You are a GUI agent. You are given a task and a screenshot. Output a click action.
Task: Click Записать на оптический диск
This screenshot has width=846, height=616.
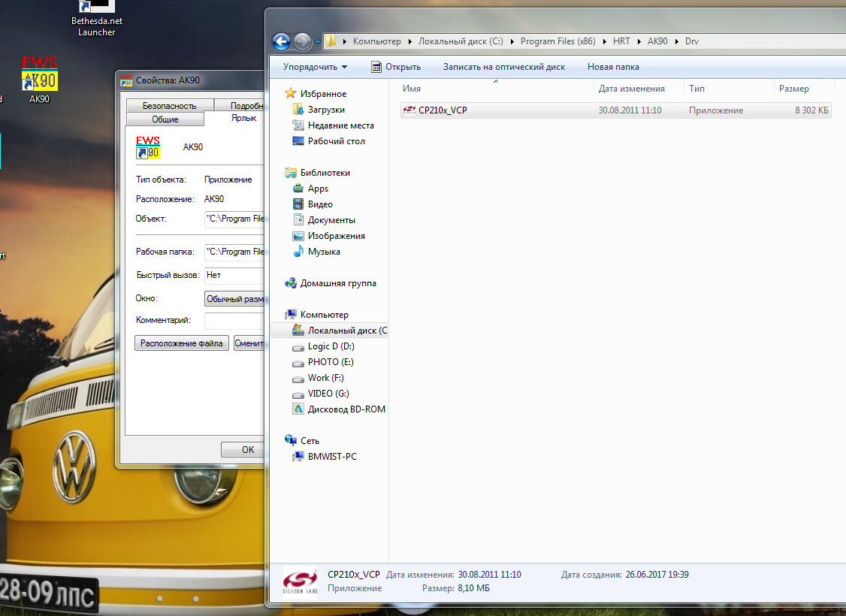[504, 67]
